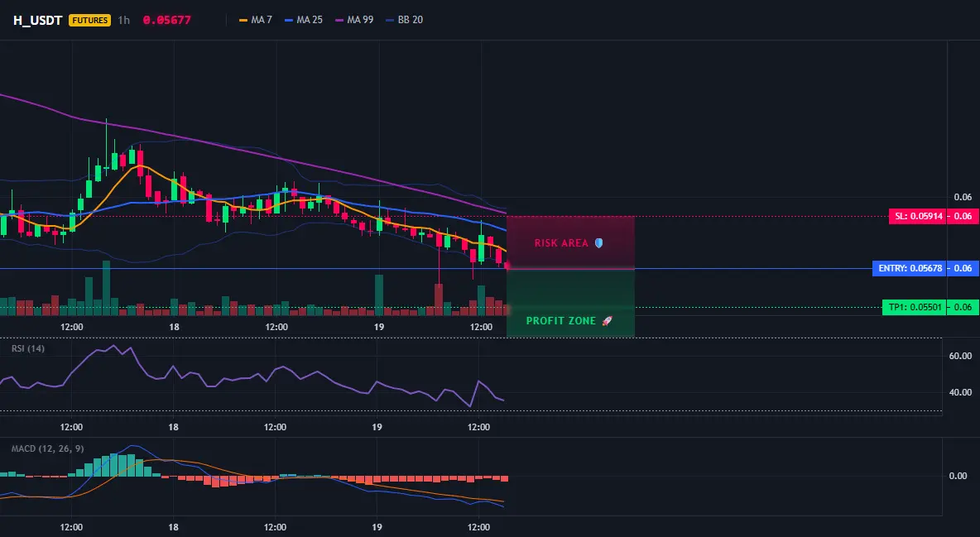Toggle the MA 25 legend entry
980x537 pixels.
pos(304,20)
